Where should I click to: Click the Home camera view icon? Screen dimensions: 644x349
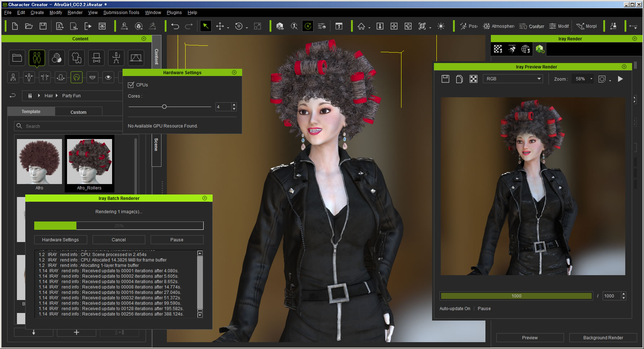(361, 26)
